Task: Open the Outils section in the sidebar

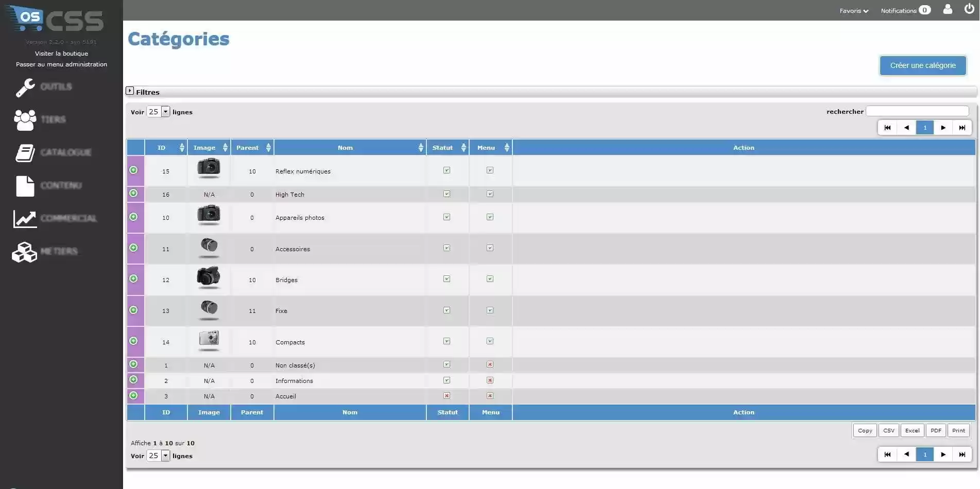Action: (57, 86)
